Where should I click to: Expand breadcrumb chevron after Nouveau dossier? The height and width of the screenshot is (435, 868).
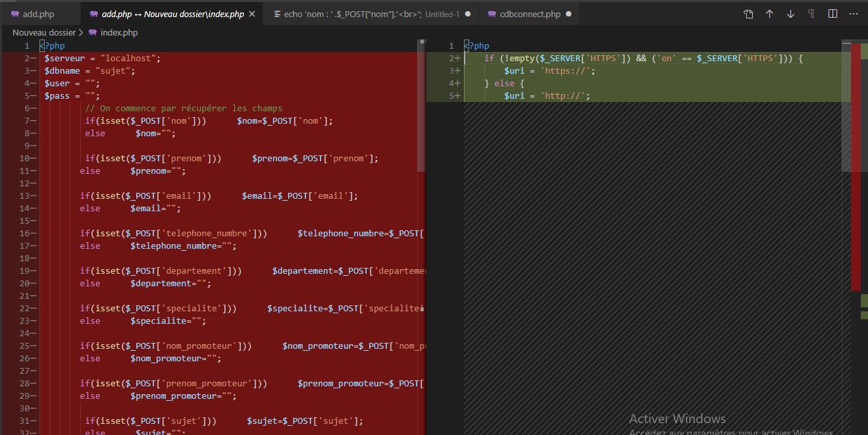[x=81, y=32]
